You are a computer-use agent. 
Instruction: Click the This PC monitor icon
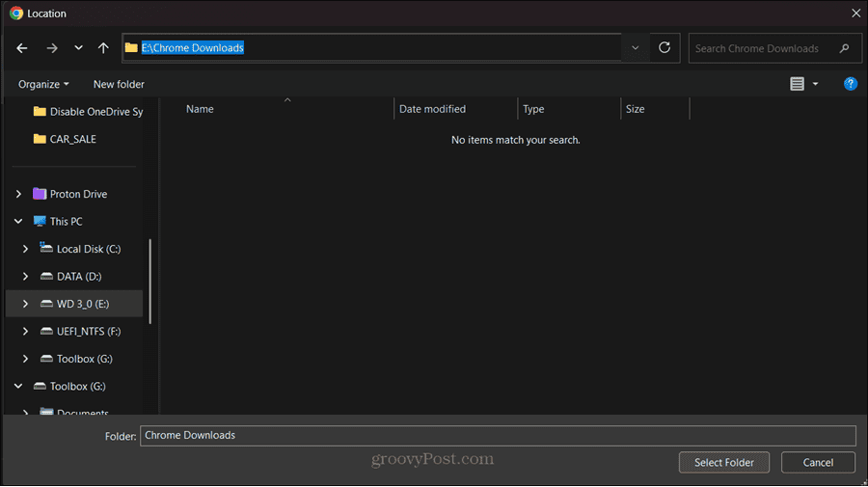(x=40, y=222)
